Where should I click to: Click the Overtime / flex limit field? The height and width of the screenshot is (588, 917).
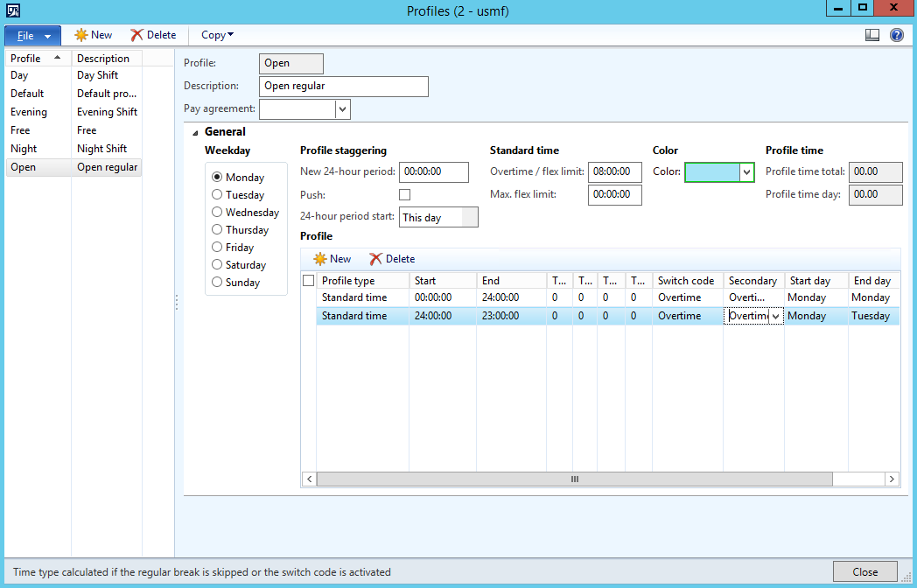(x=614, y=172)
